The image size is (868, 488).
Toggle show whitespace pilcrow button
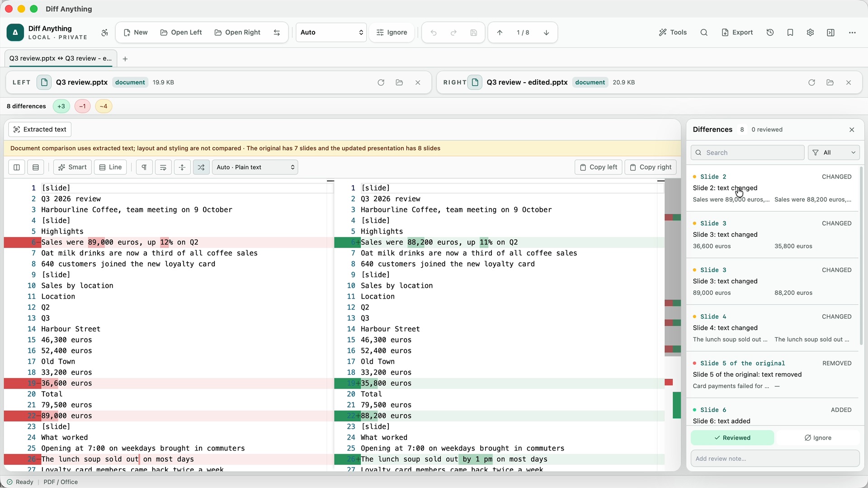click(x=144, y=167)
